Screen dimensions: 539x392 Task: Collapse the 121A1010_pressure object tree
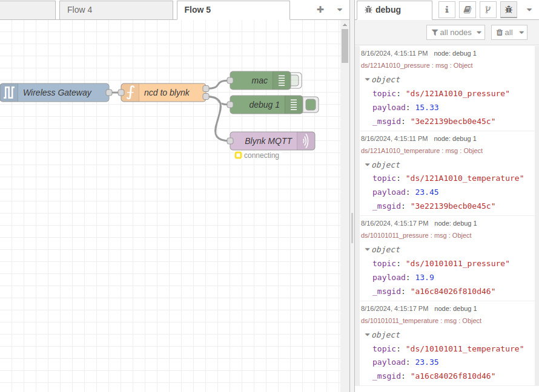[368, 80]
